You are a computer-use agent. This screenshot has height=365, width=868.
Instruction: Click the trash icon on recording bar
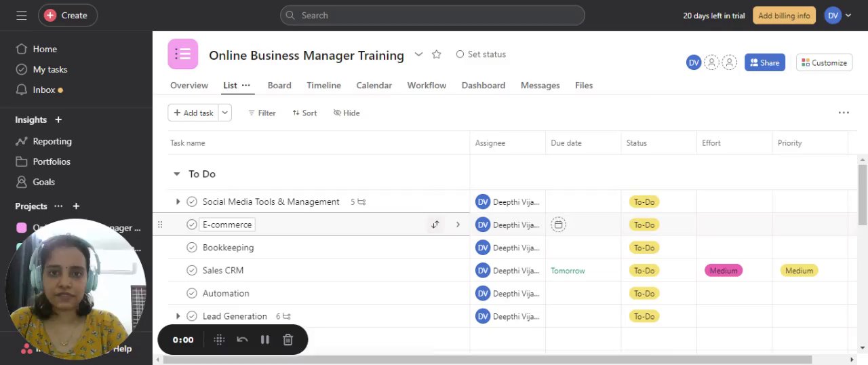[x=288, y=340]
